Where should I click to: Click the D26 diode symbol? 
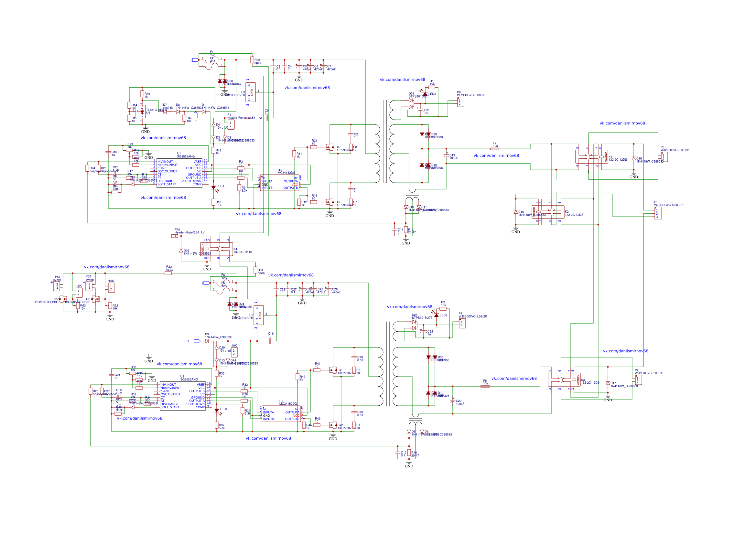[x=181, y=251]
